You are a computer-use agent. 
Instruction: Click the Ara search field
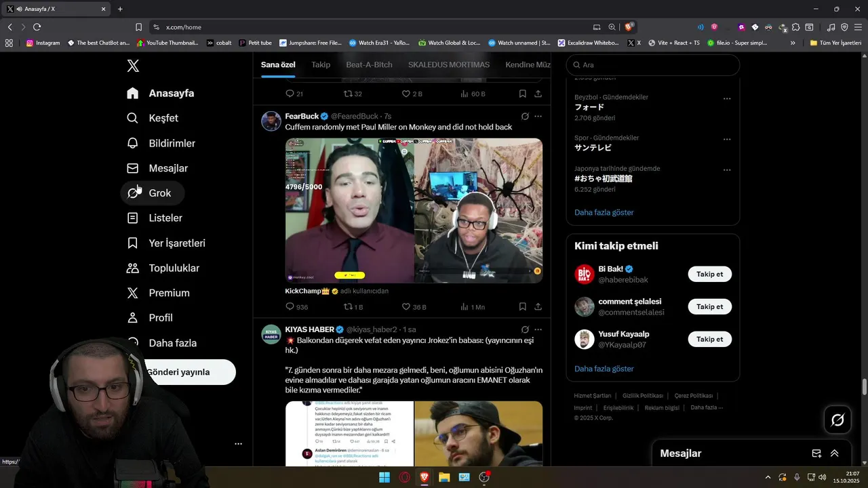(x=652, y=65)
